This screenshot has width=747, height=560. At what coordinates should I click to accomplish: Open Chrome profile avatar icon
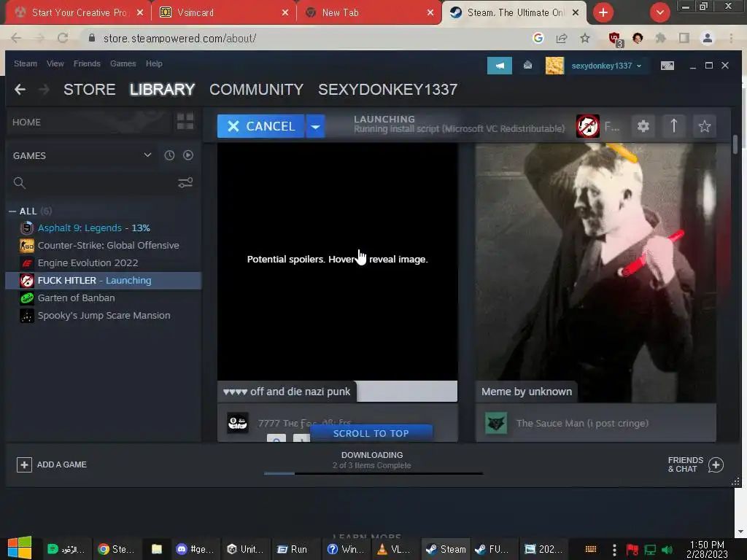click(x=708, y=38)
